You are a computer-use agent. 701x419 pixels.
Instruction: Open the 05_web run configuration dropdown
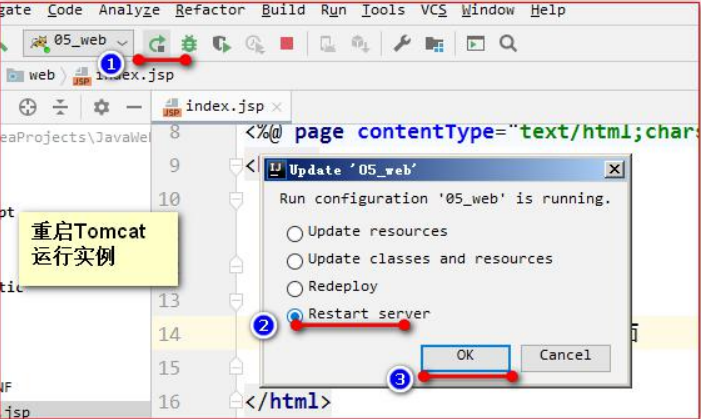(x=78, y=43)
